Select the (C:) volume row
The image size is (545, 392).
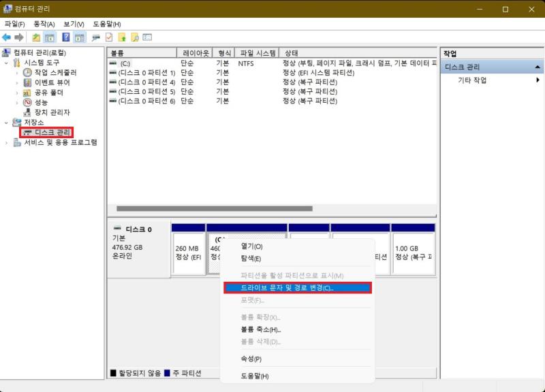pyautogui.click(x=272, y=63)
